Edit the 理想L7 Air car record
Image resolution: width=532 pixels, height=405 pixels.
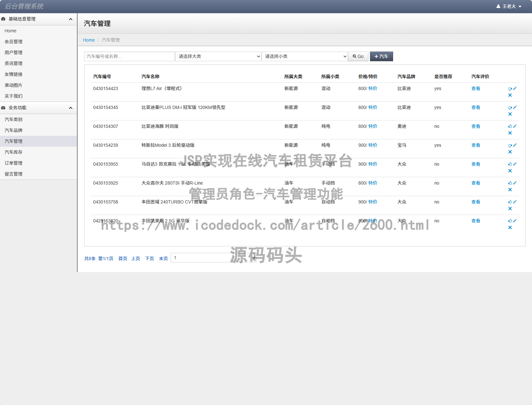515,88
